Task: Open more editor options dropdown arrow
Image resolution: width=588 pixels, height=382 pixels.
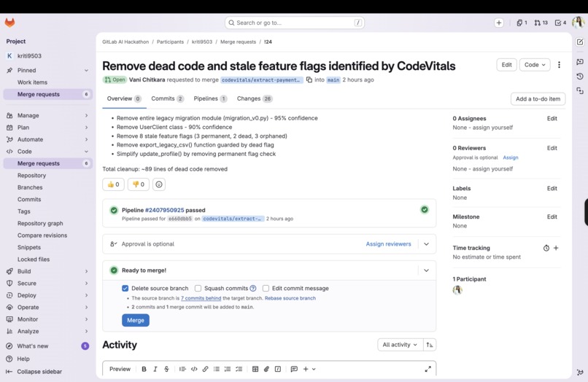Action: tap(314, 370)
